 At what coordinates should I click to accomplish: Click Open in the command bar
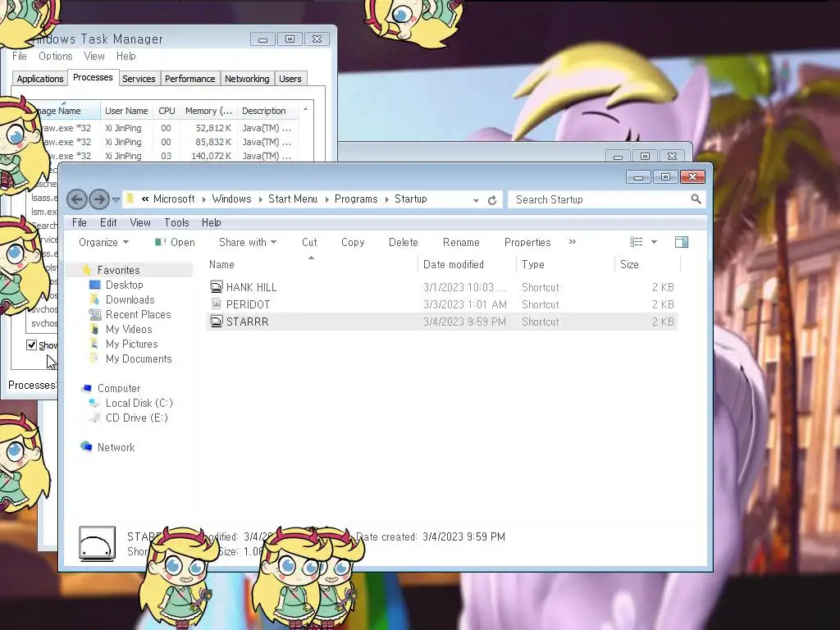(176, 242)
